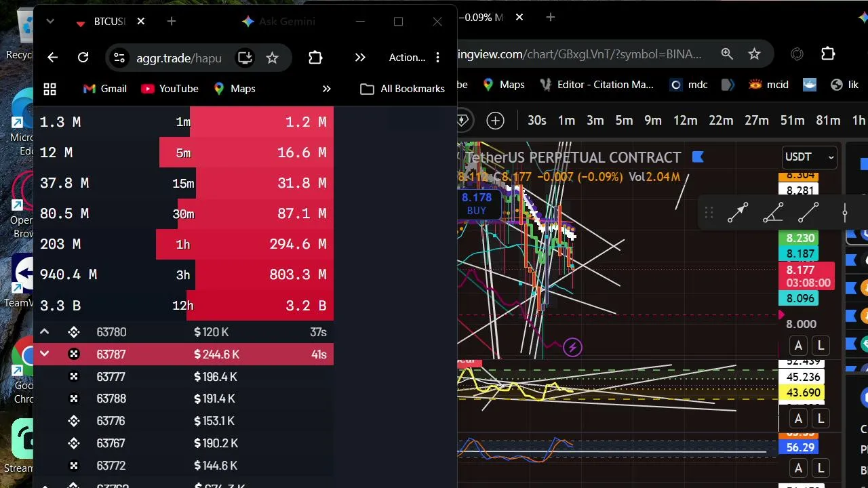868x488 pixels.
Task: Select the 12h volume row
Action: [x=183, y=305]
